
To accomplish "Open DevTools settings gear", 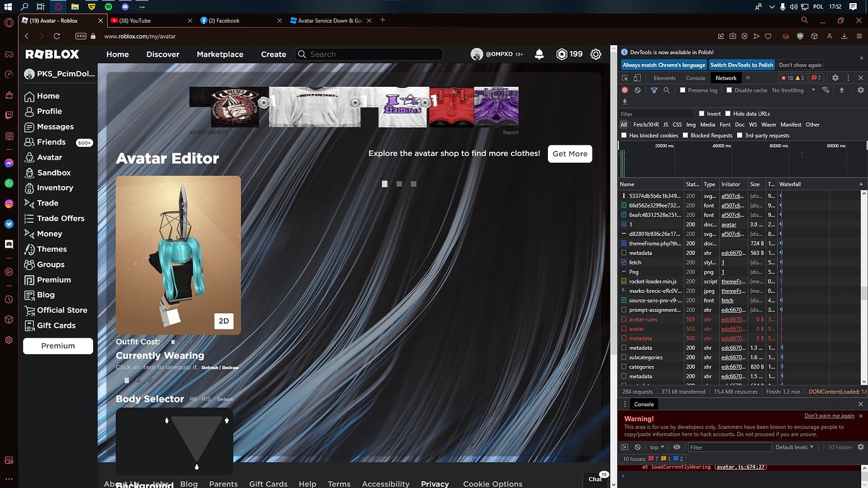I will (835, 77).
